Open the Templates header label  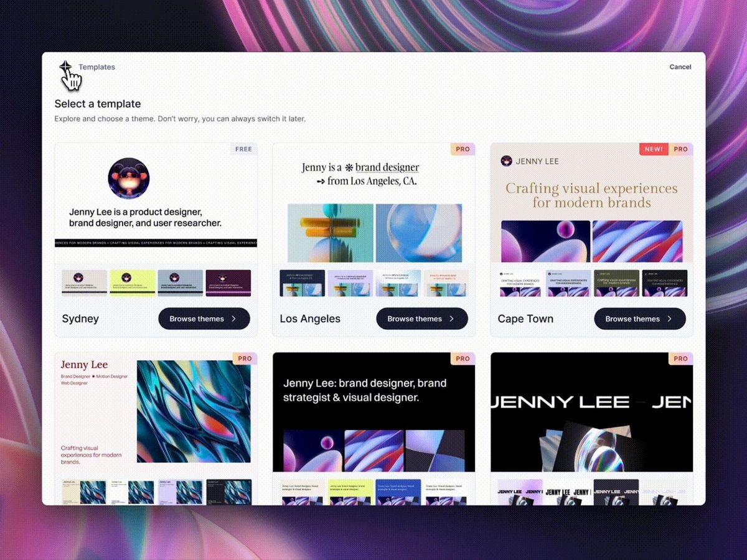[x=96, y=67]
